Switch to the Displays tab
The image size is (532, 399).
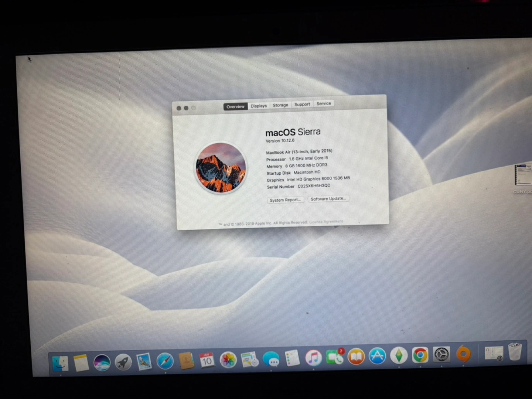pos(259,106)
